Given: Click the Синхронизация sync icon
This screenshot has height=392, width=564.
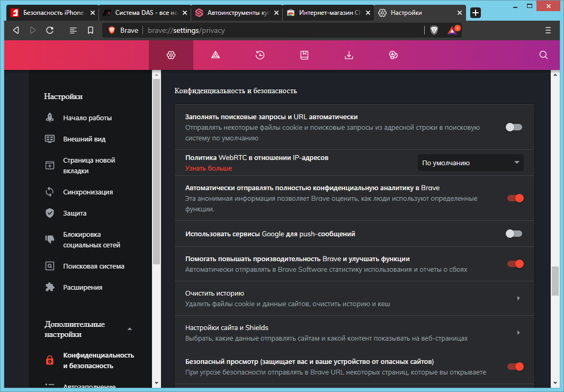Looking at the screenshot, I should point(50,192).
